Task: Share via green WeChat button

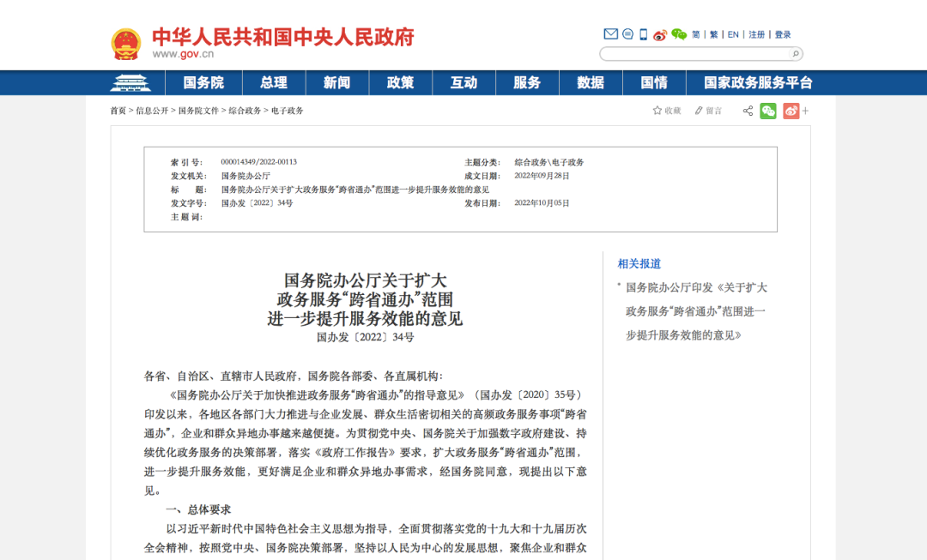Action: point(768,111)
